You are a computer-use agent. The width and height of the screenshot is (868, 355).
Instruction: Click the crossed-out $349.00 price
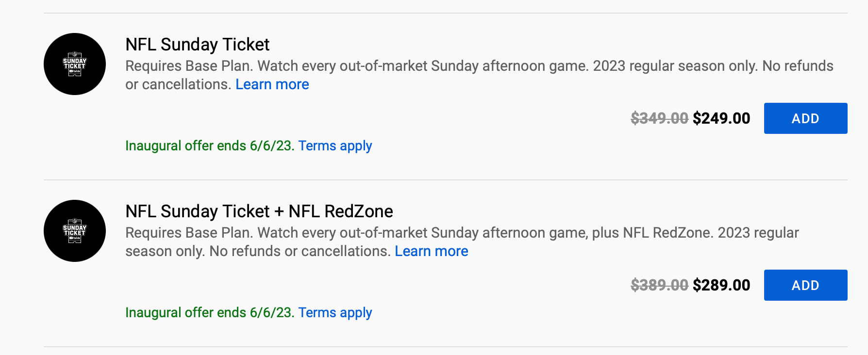coord(659,118)
